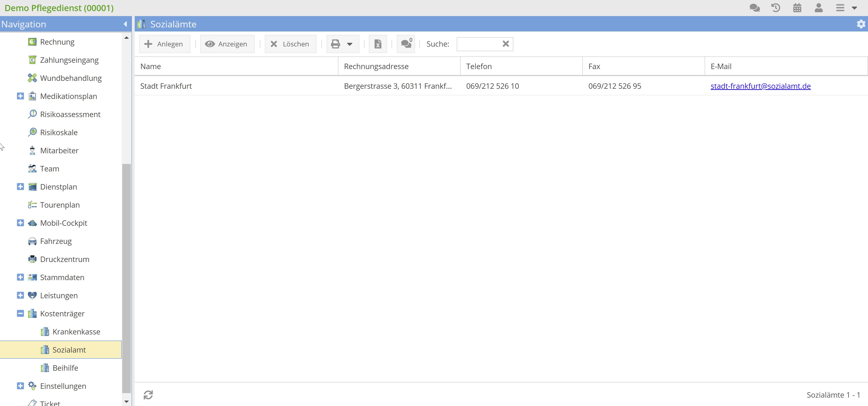Open Risikoassessment in navigation

coord(70,114)
